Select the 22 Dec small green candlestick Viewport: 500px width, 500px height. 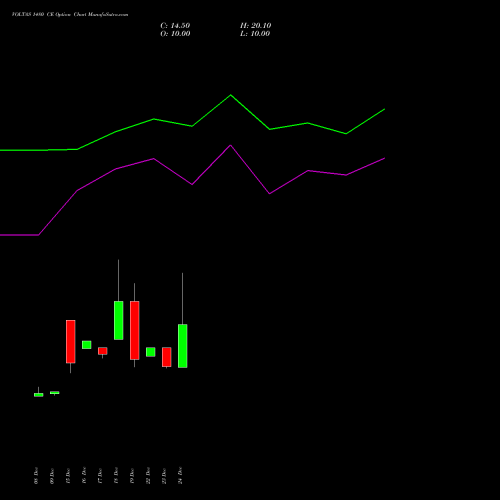[151, 352]
